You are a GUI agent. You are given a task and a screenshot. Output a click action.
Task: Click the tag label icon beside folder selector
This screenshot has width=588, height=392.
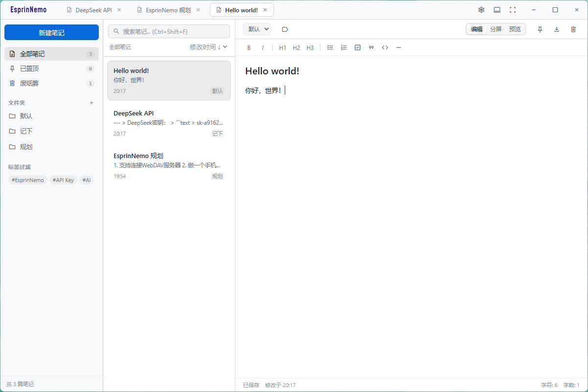coord(285,29)
